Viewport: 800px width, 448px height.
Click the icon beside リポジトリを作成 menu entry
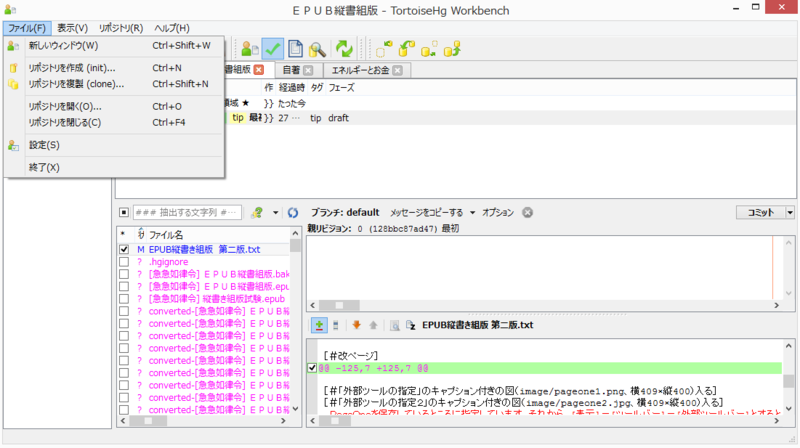pyautogui.click(x=13, y=68)
